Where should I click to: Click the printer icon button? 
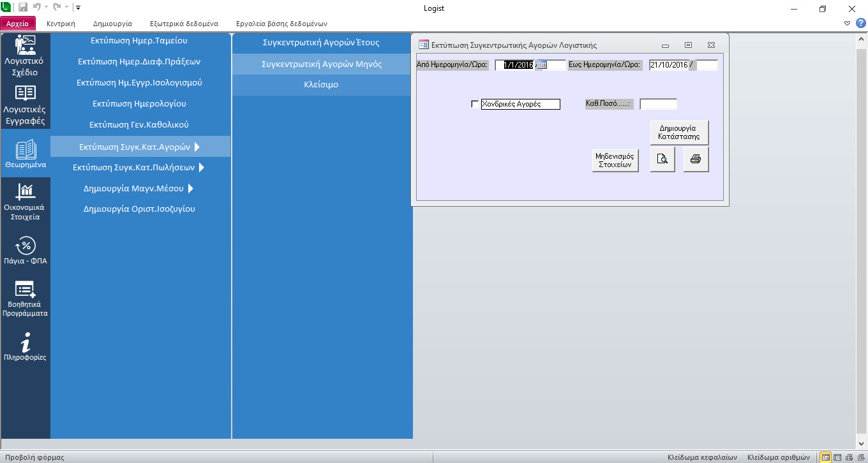696,159
